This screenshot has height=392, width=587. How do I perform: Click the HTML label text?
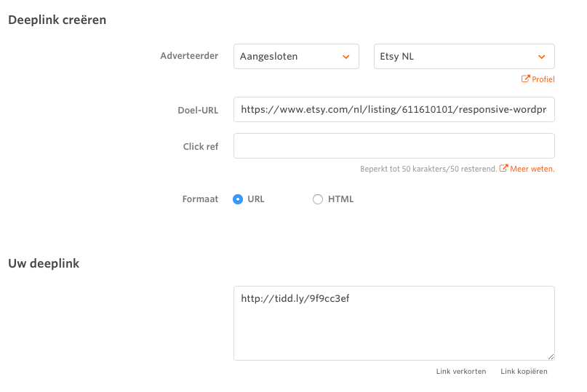coord(340,199)
